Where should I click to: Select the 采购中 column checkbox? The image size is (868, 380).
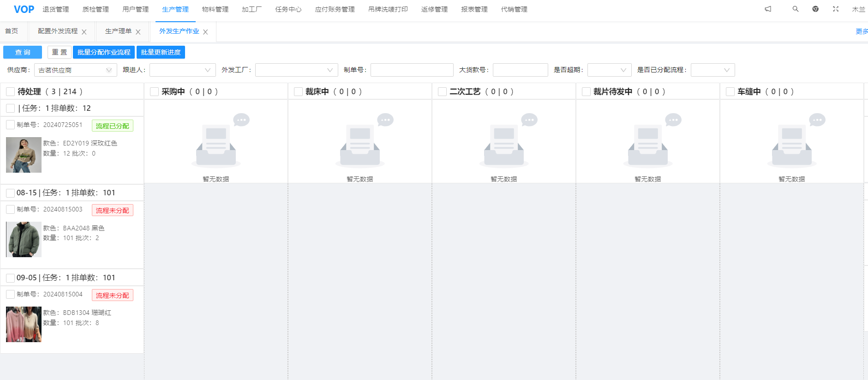[x=155, y=92]
